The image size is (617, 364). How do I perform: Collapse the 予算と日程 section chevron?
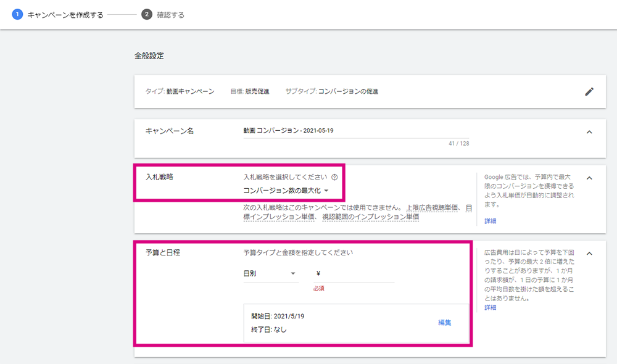(589, 254)
